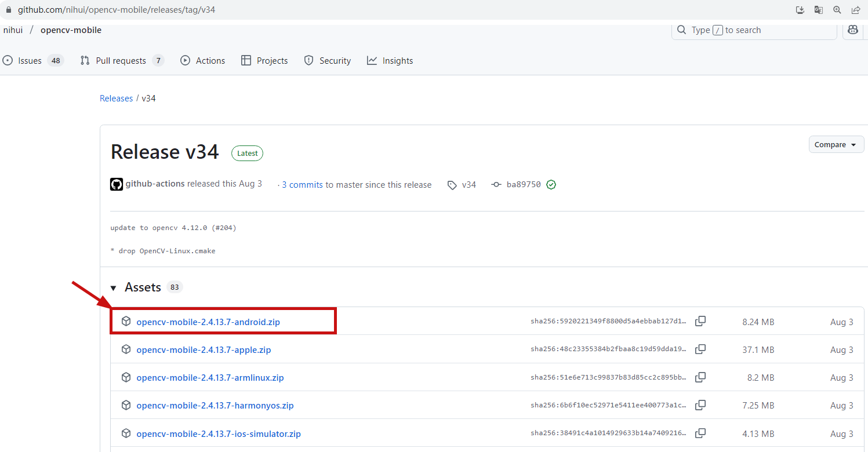Click the green verified check icon
868x452 pixels.
click(551, 184)
